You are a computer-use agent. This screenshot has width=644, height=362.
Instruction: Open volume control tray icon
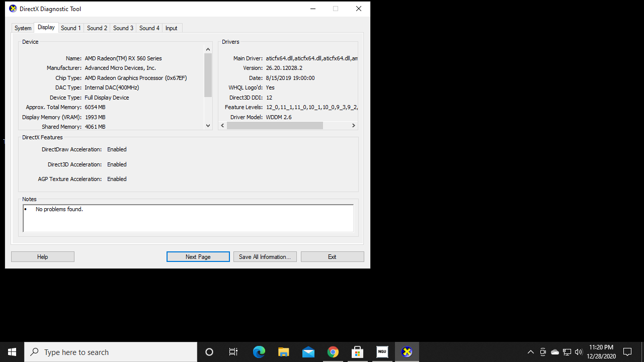tap(579, 352)
